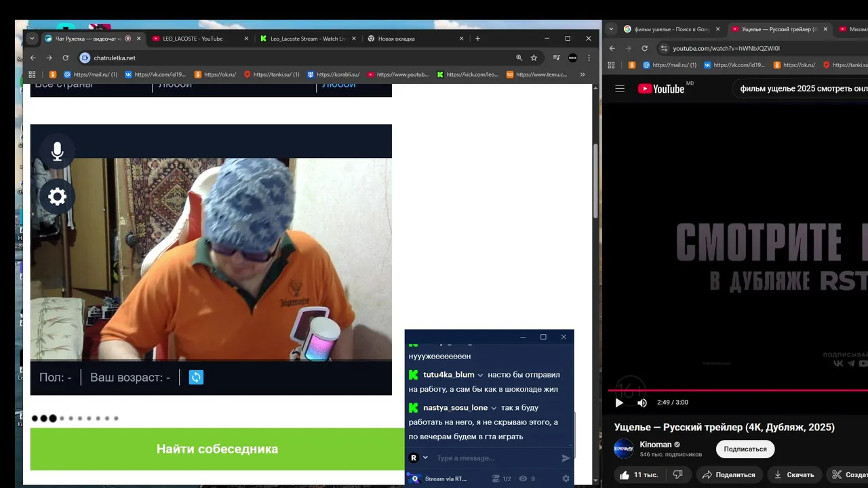Click Скачать download button
This screenshot has height=488, width=868.
(794, 474)
